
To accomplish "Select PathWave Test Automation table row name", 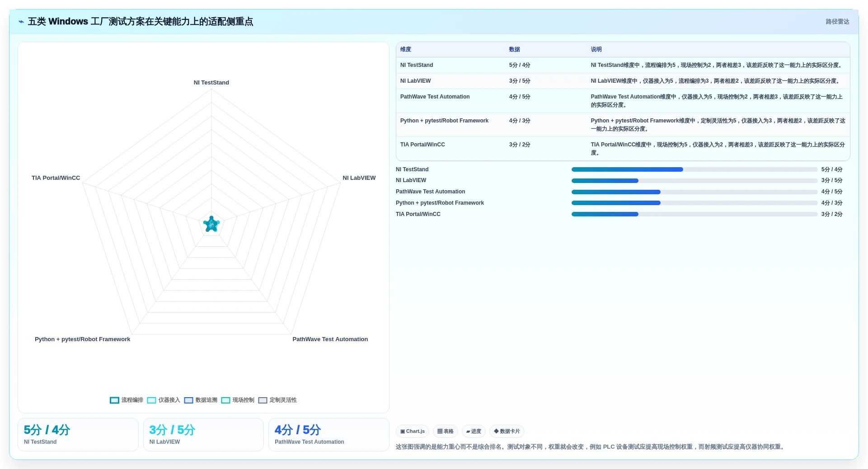I will [x=435, y=97].
